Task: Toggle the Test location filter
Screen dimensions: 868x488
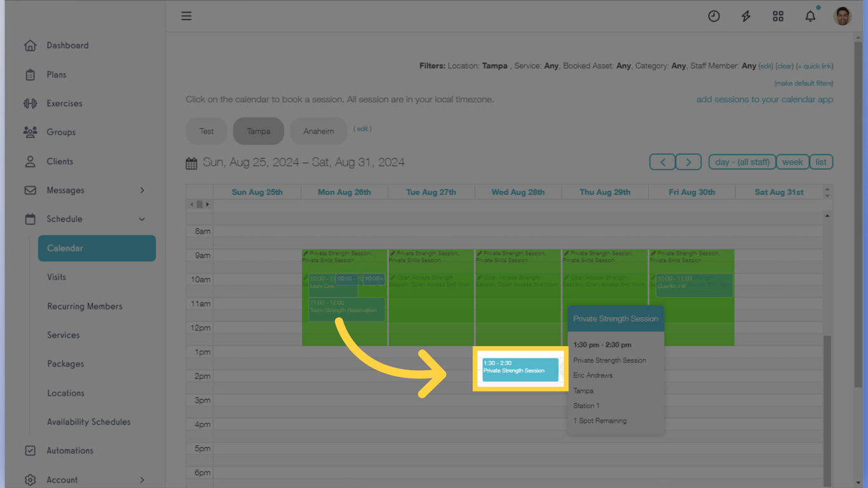Action: pos(206,131)
